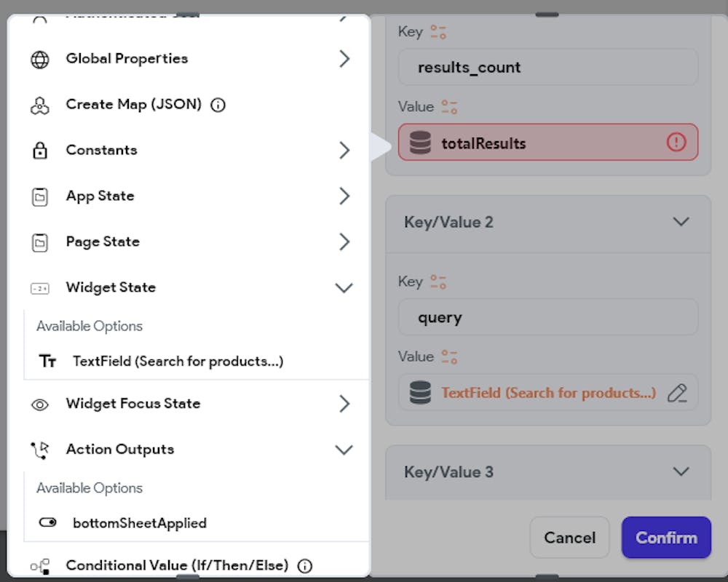This screenshot has height=582, width=728.
Task: Click the pencil edit icon on TextField value
Action: [x=677, y=393]
